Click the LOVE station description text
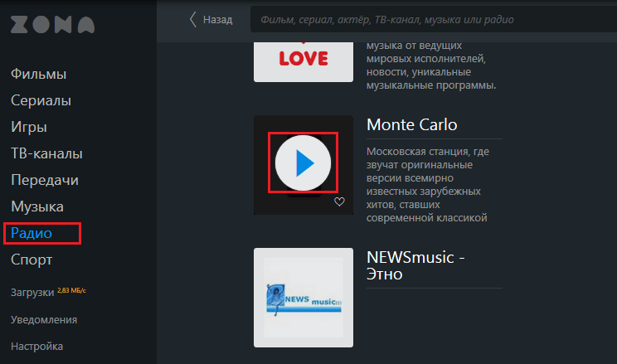Viewport: 617px width, 364px height. (x=431, y=66)
